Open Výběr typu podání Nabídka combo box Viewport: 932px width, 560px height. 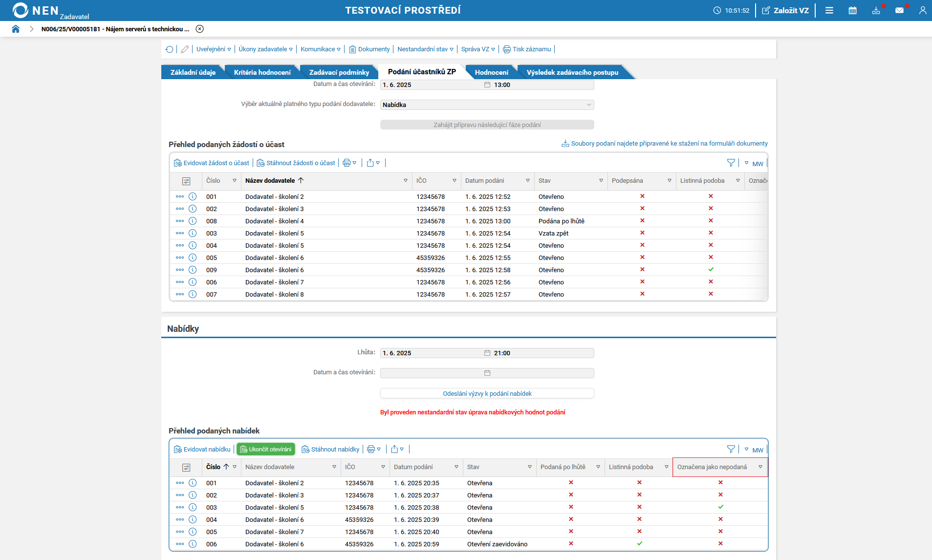click(x=487, y=105)
